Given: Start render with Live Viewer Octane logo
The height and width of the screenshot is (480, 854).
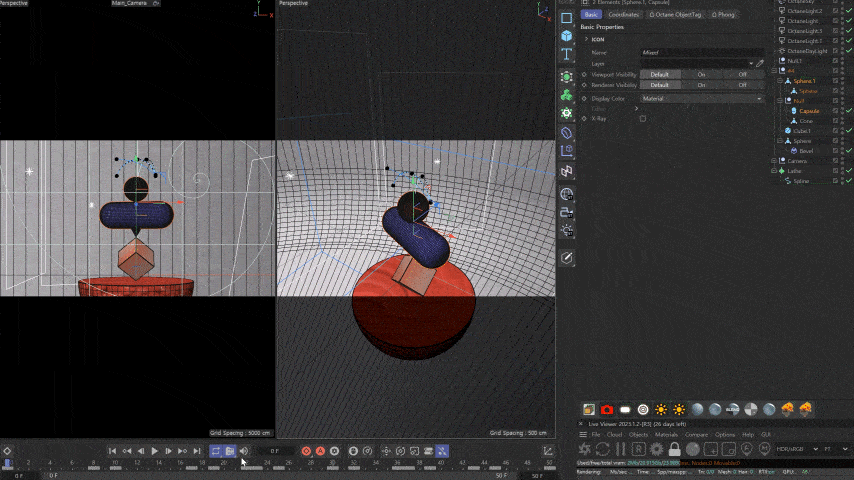Looking at the screenshot, I should (x=584, y=449).
